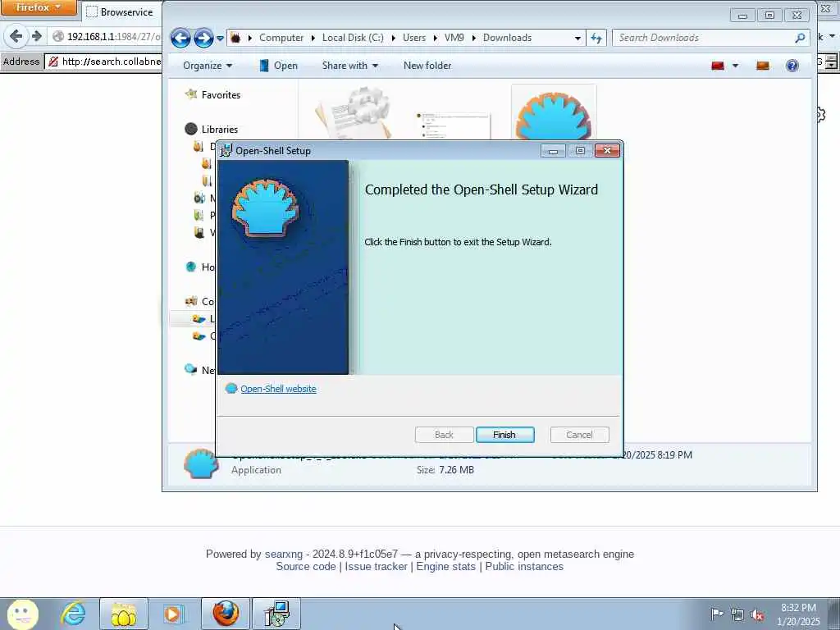
Task: Switch to the Browservice tab in Firefox
Action: point(121,11)
